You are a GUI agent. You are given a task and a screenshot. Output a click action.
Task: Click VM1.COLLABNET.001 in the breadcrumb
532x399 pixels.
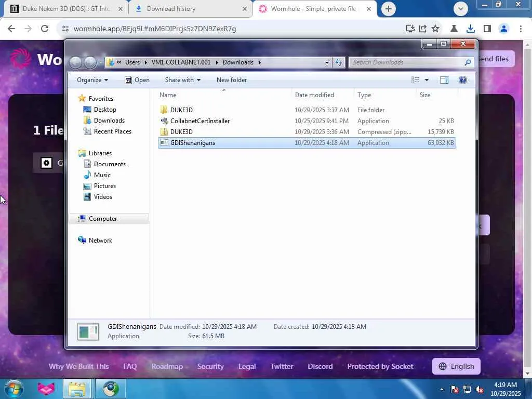pyautogui.click(x=181, y=62)
